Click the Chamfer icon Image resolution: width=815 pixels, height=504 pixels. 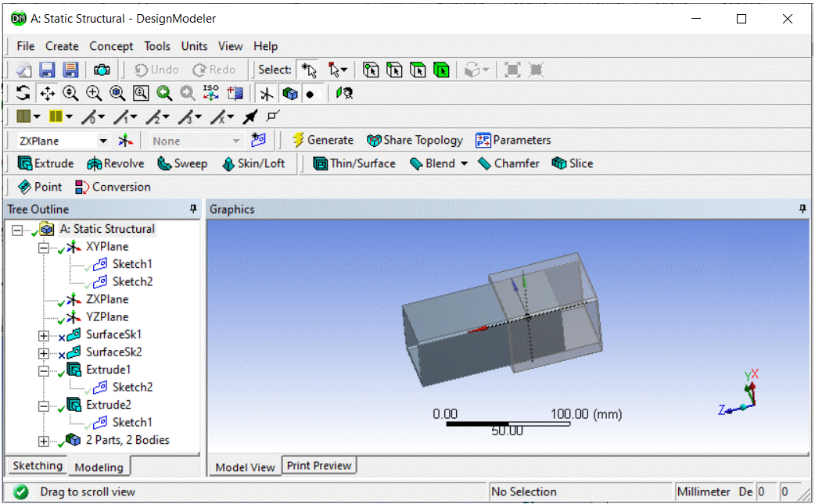484,164
